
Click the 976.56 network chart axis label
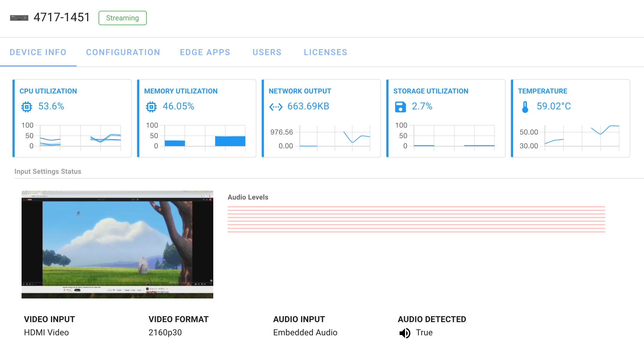pyautogui.click(x=282, y=132)
